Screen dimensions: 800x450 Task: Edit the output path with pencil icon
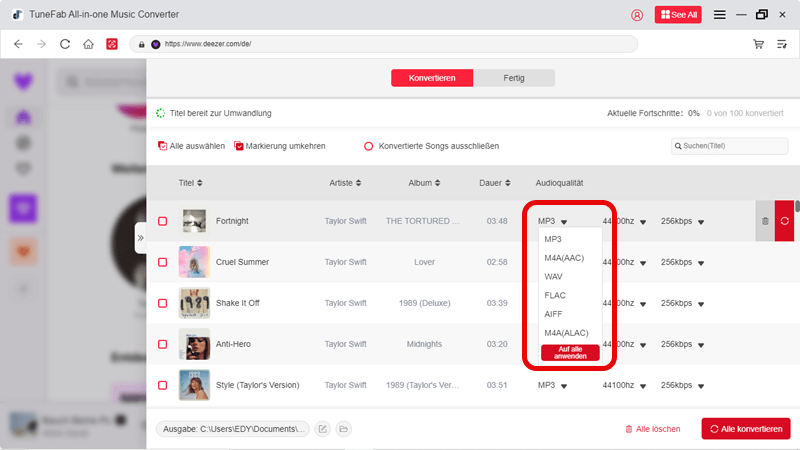tap(322, 429)
